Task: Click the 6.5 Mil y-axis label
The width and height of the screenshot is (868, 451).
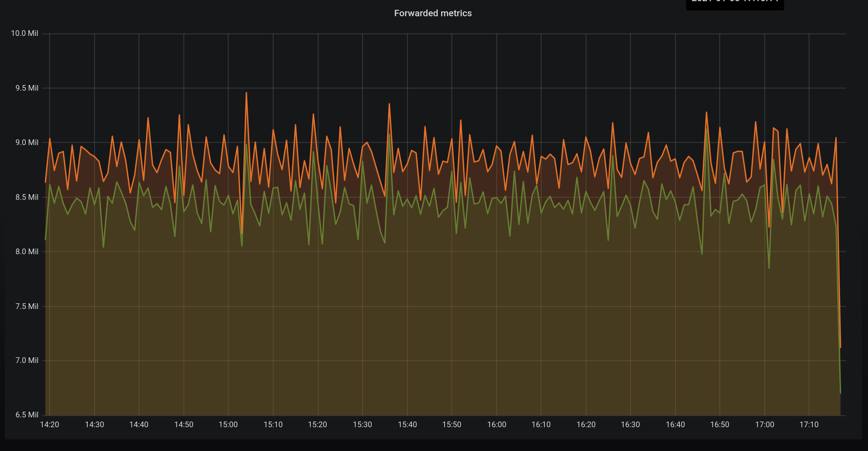Action: [27, 415]
